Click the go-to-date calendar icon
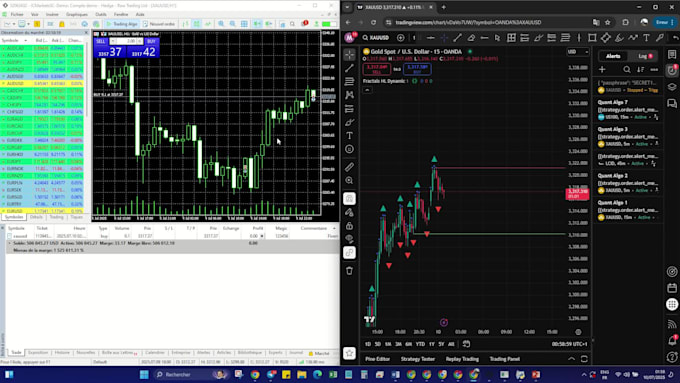Screen dimensions: 680x383 pos(466,344)
